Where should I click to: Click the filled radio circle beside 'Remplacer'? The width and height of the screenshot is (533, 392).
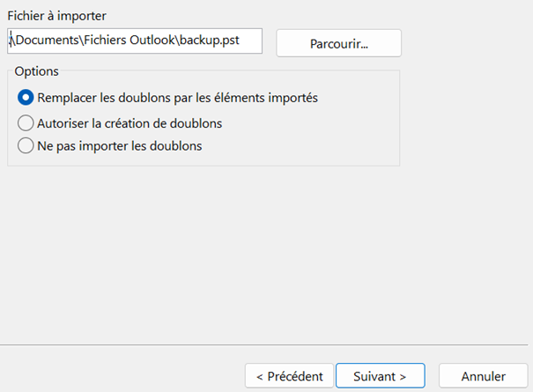point(26,98)
